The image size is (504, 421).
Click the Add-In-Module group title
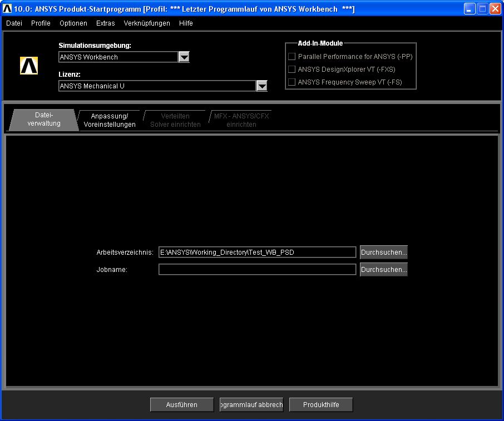point(320,43)
